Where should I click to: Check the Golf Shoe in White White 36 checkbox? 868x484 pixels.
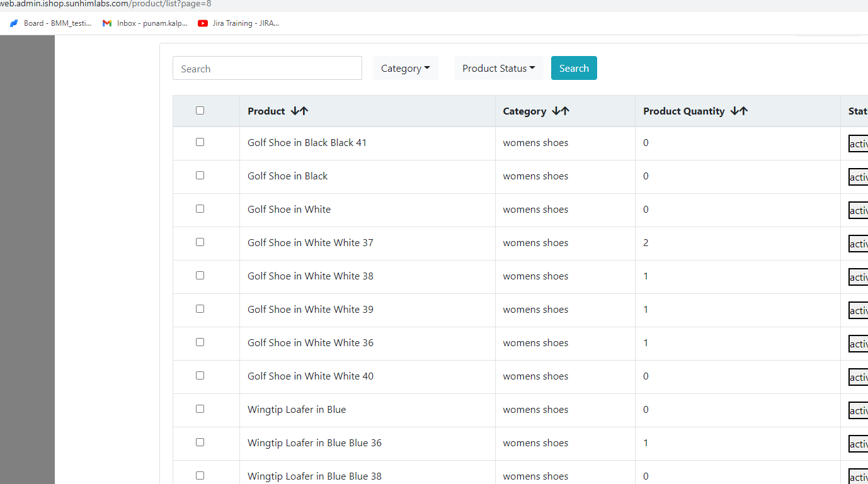click(x=200, y=342)
